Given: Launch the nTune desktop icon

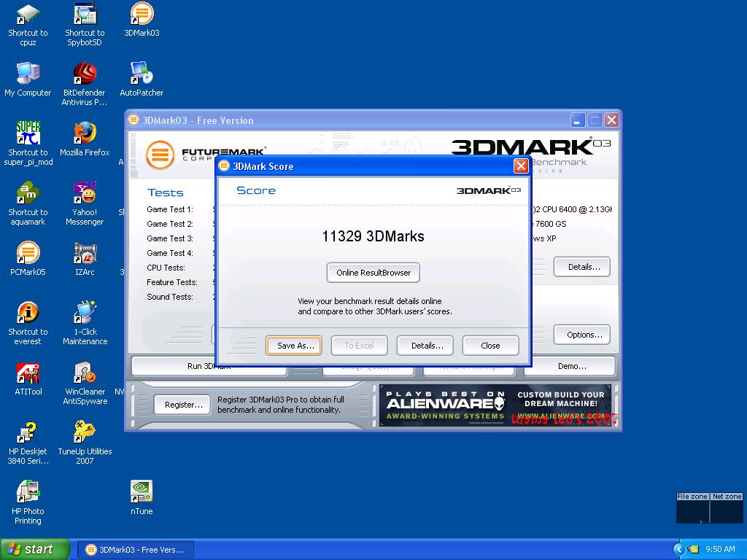Looking at the screenshot, I should 142,498.
